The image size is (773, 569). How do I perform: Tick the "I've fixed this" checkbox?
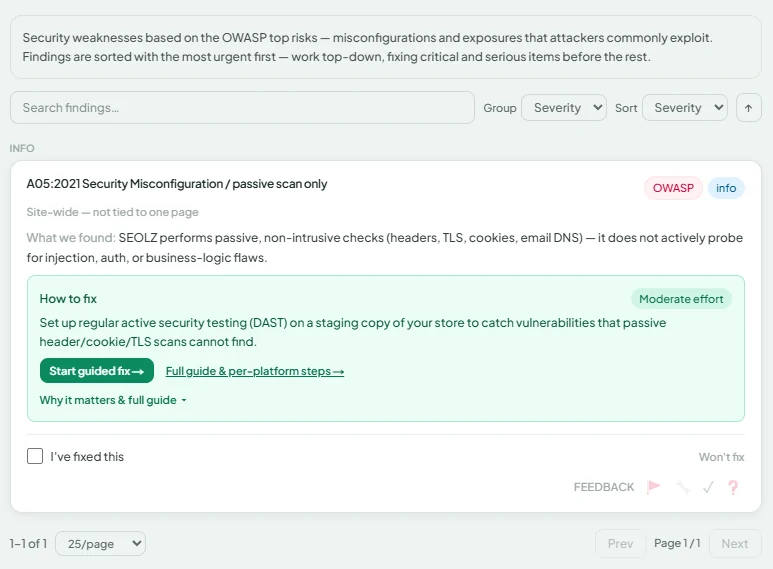[x=35, y=456]
